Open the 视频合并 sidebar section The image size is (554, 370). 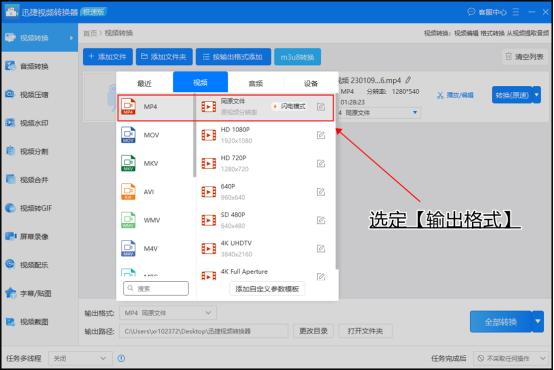click(34, 180)
